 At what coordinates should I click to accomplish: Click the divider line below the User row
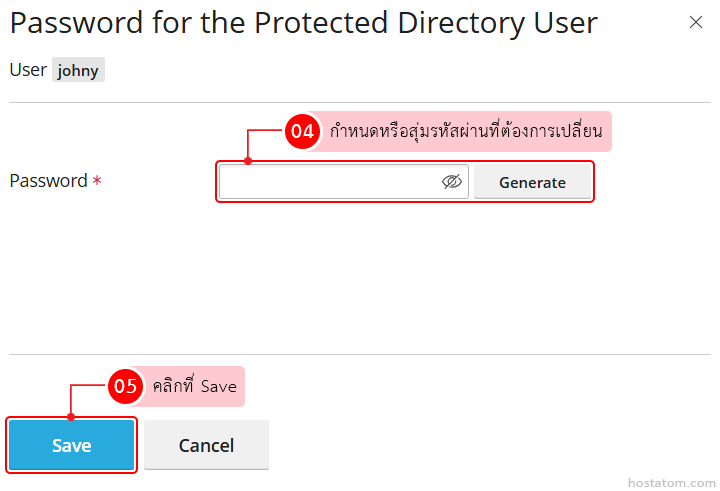360,102
